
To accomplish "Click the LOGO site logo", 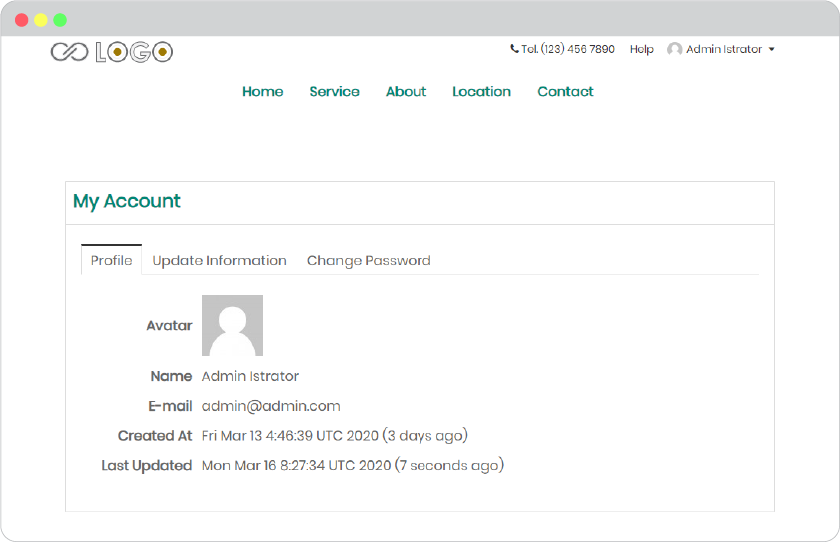I will click(112, 52).
